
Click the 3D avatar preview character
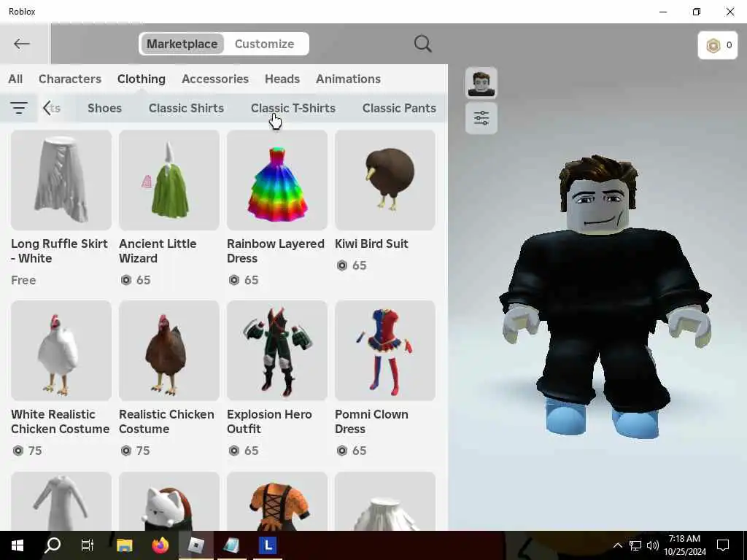605,295
